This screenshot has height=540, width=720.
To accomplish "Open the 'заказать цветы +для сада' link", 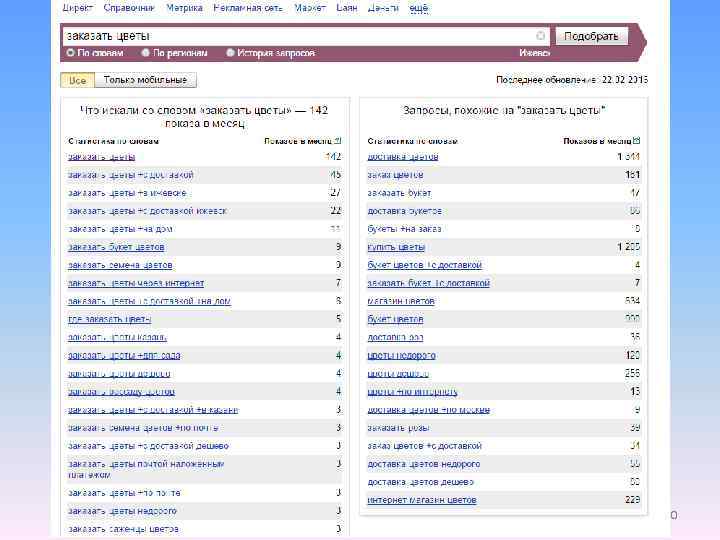I will point(124,356).
